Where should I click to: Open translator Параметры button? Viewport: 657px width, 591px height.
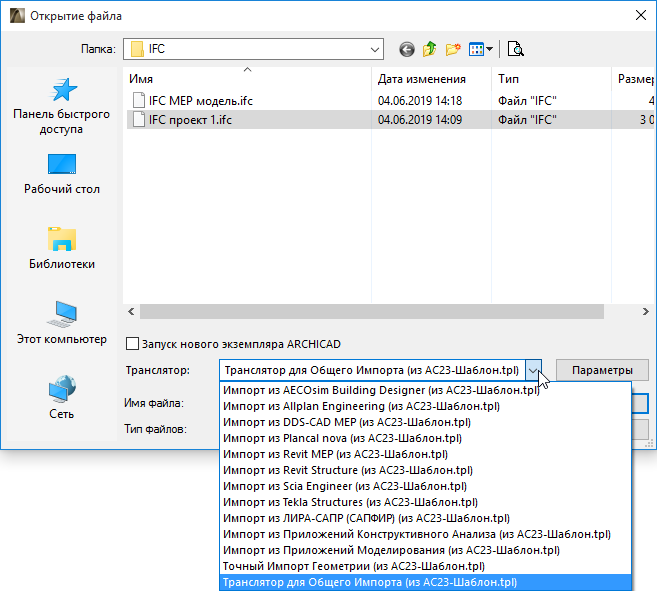coord(602,371)
